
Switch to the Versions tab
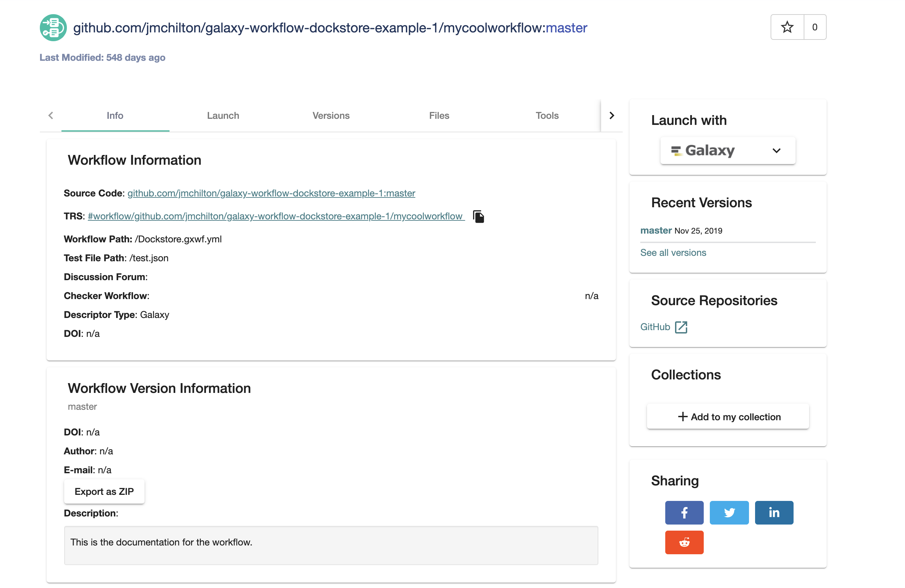coord(331,115)
